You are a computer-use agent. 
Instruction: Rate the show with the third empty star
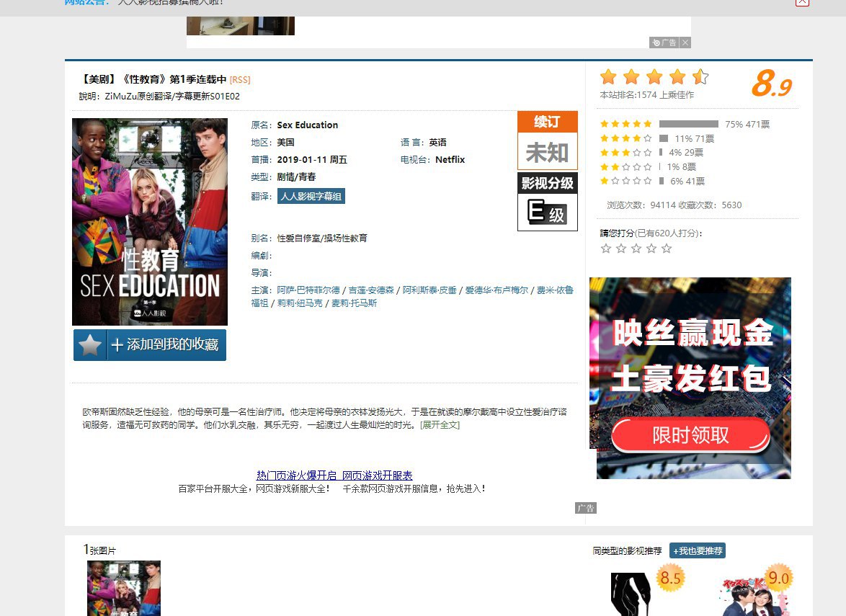(636, 249)
